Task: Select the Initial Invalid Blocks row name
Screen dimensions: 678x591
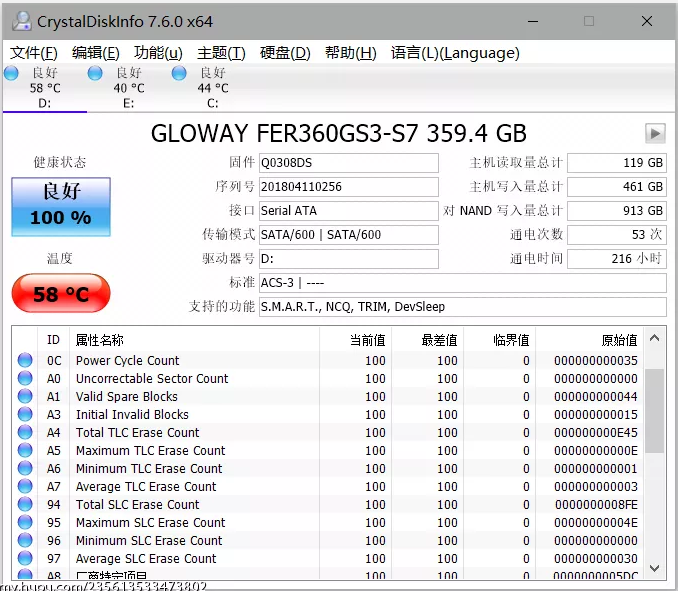Action: 132,414
